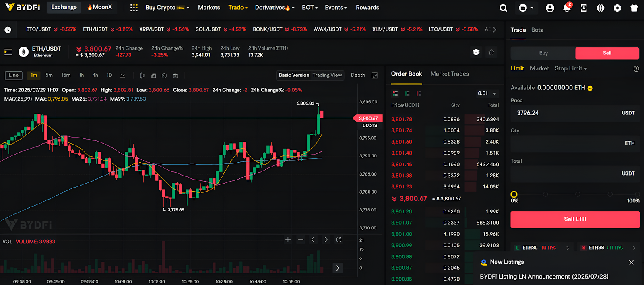644x285 pixels.
Task: Select the 1m interval
Action: click(34, 75)
